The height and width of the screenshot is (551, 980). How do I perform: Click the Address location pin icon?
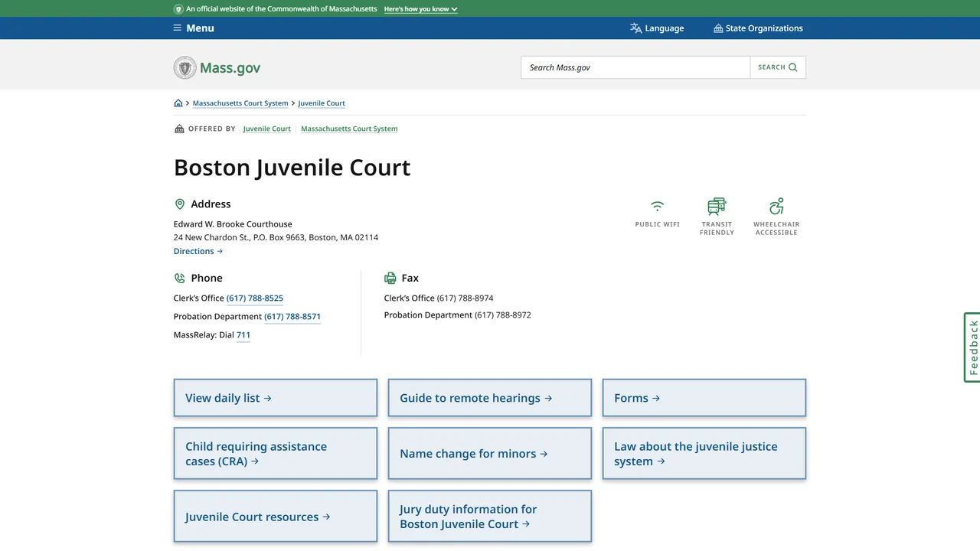tap(180, 204)
